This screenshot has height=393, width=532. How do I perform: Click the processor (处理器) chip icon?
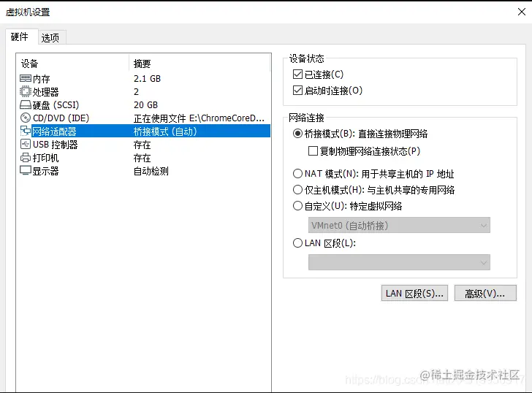pos(25,91)
